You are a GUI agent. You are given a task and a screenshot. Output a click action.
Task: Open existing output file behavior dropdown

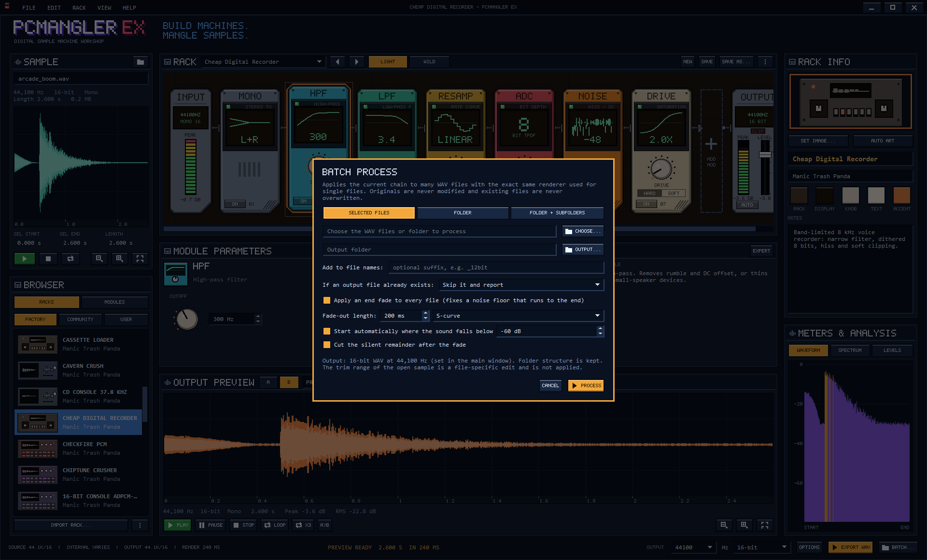(521, 285)
